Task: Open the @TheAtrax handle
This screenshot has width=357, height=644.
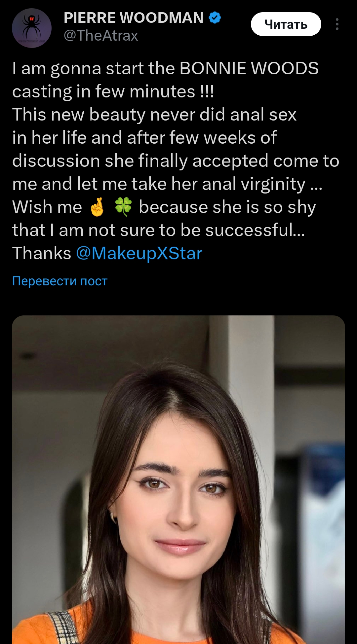Action: [101, 36]
